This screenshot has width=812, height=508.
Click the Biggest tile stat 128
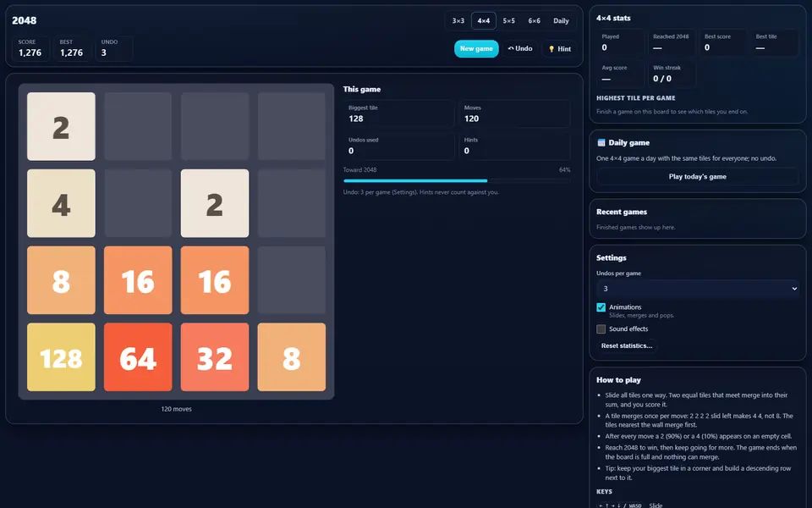click(398, 113)
